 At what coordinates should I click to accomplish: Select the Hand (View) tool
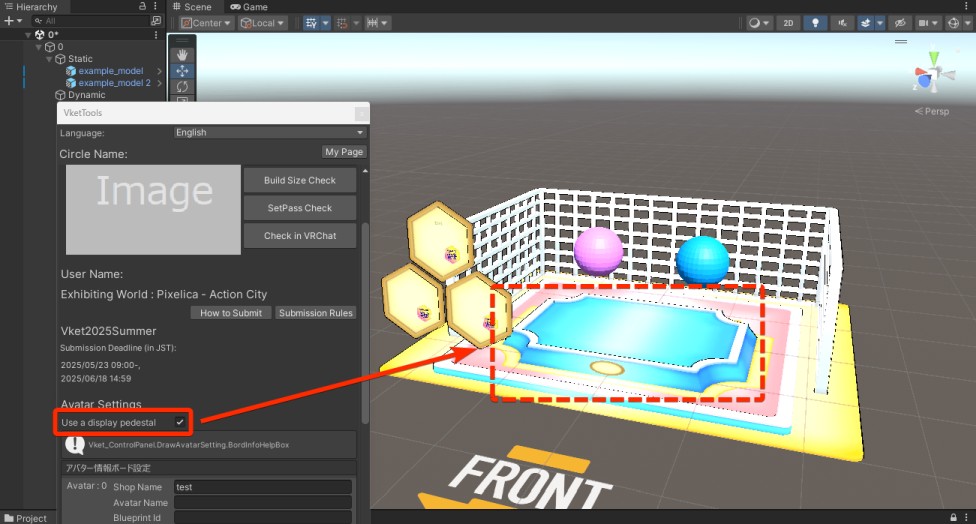point(182,55)
